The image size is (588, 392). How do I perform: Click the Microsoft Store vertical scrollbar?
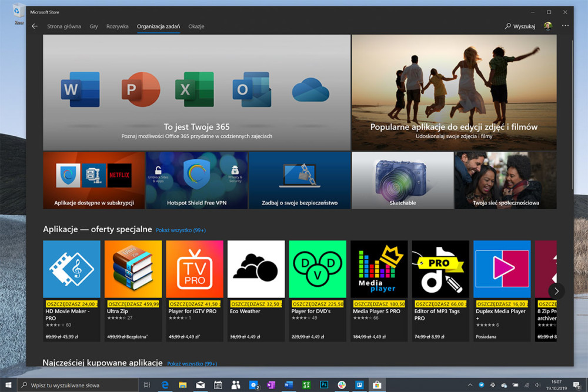pyautogui.click(x=572, y=114)
